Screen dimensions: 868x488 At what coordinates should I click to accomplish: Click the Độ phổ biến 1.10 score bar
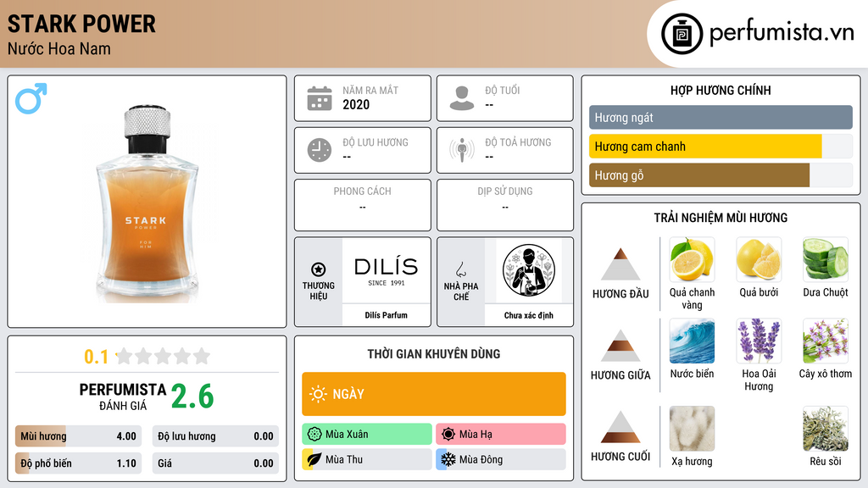point(79,463)
